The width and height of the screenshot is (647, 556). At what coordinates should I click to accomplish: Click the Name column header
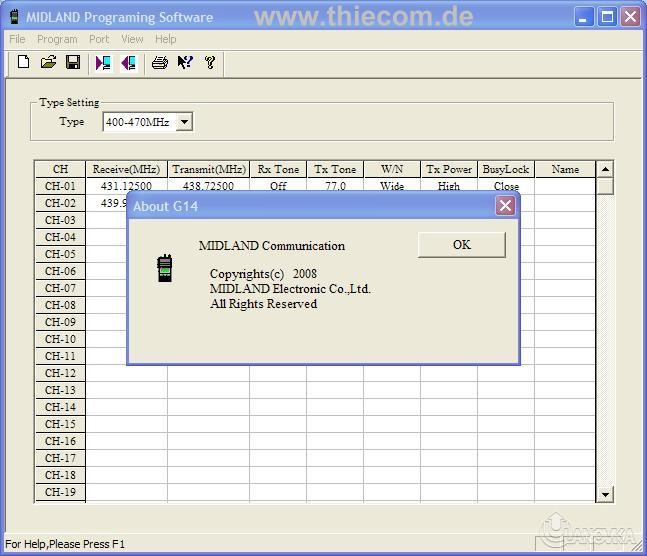coord(565,169)
